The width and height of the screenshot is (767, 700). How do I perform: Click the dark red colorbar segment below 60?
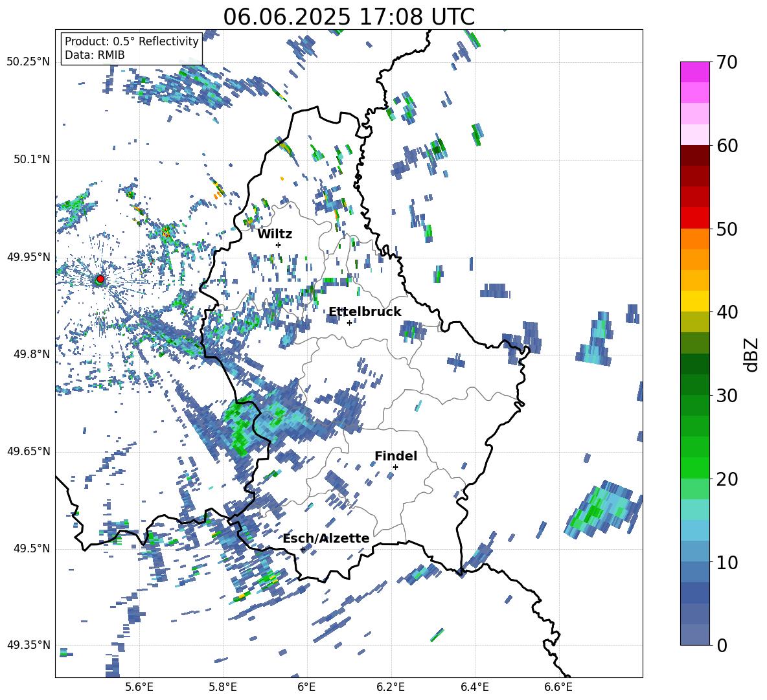tap(694, 155)
